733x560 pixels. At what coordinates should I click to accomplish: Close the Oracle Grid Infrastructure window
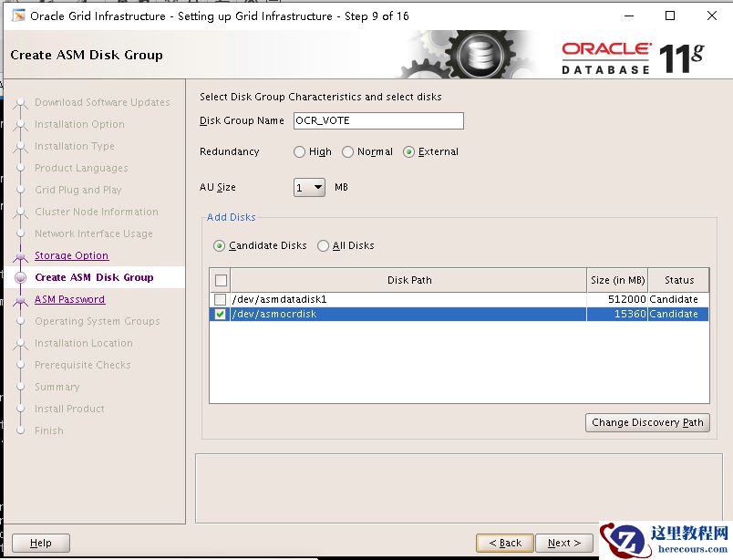[x=711, y=16]
